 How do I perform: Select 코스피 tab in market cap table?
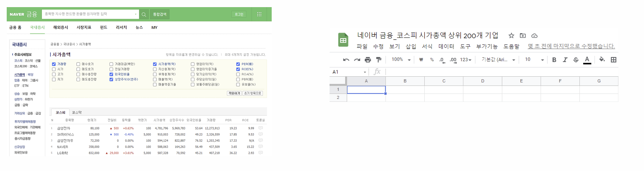(61, 113)
